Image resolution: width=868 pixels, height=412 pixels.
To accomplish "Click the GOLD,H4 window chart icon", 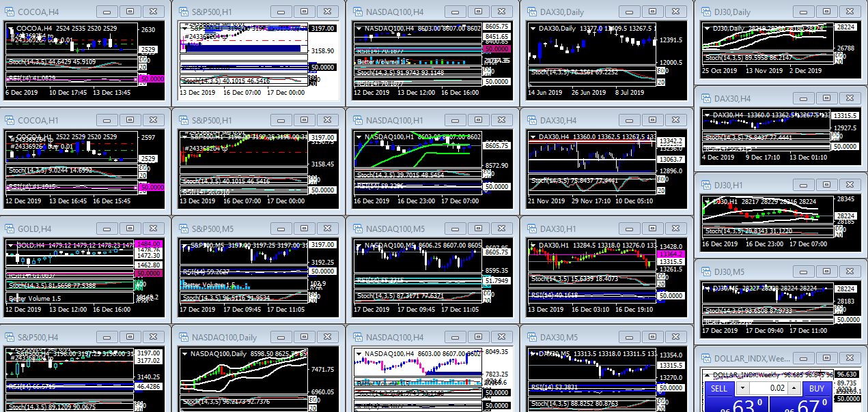I will pos(9,229).
